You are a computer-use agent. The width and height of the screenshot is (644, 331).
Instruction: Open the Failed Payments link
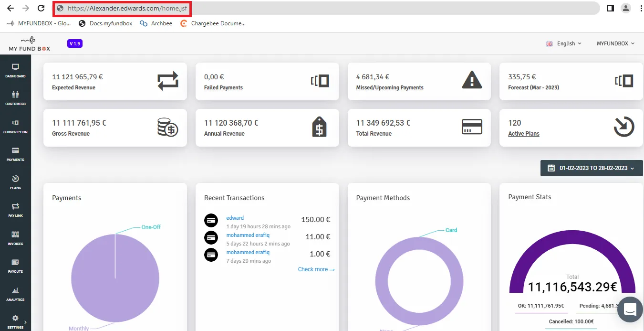click(223, 87)
